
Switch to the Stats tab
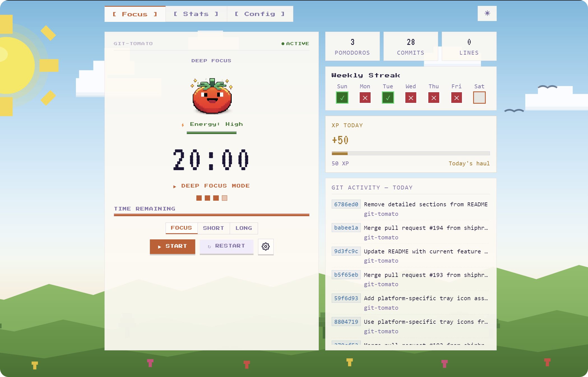[196, 14]
